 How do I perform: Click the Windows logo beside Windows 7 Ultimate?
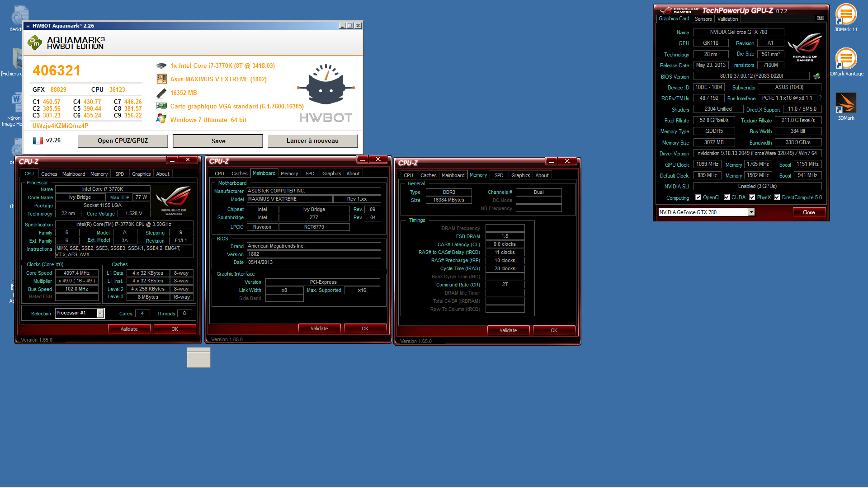coord(161,119)
